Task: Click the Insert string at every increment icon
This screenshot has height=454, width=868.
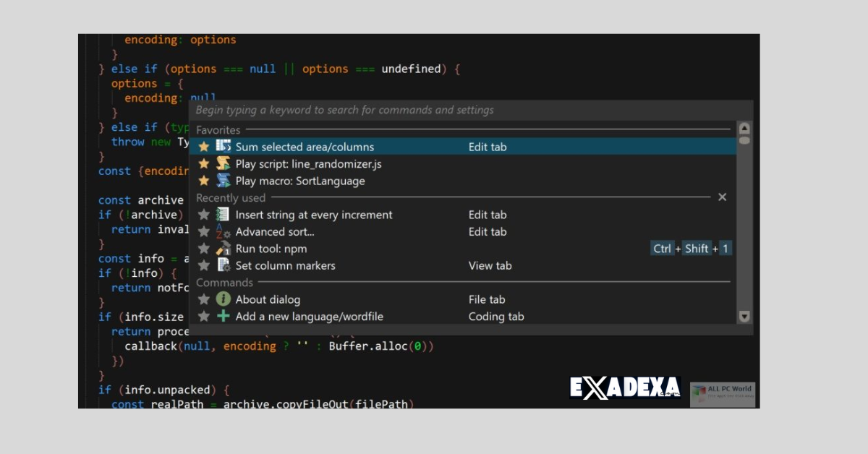Action: pyautogui.click(x=224, y=215)
